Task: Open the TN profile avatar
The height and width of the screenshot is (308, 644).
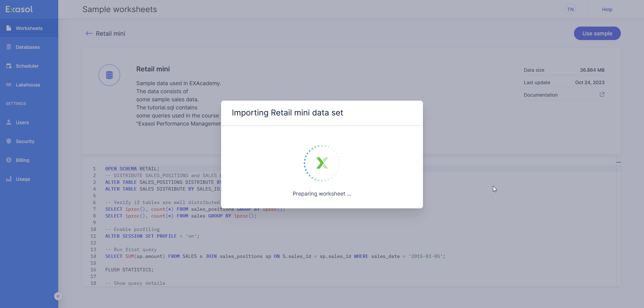Action: 571,9
